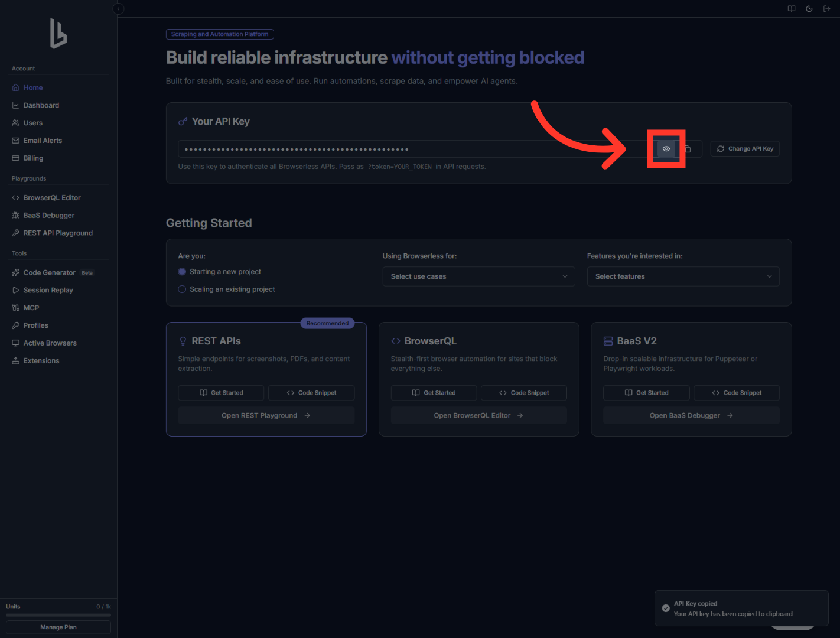The height and width of the screenshot is (638, 840).
Task: Click the Manage Plan button
Action: pyautogui.click(x=58, y=627)
